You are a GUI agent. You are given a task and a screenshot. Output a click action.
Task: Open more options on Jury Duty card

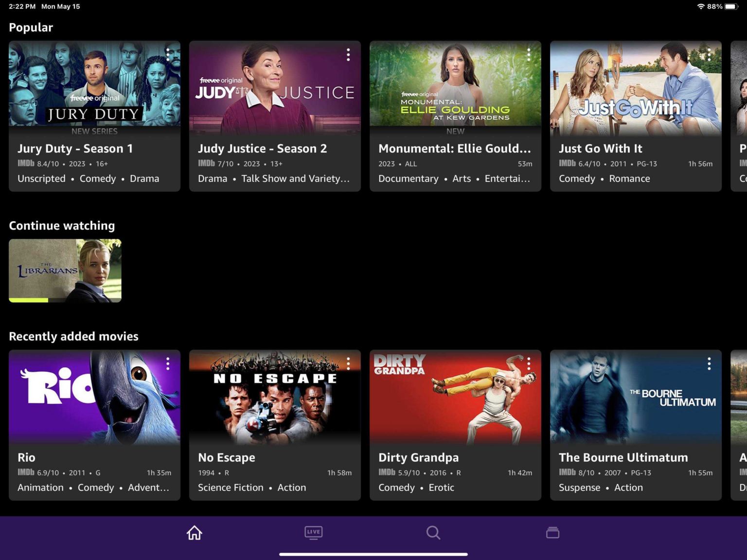pyautogui.click(x=168, y=54)
